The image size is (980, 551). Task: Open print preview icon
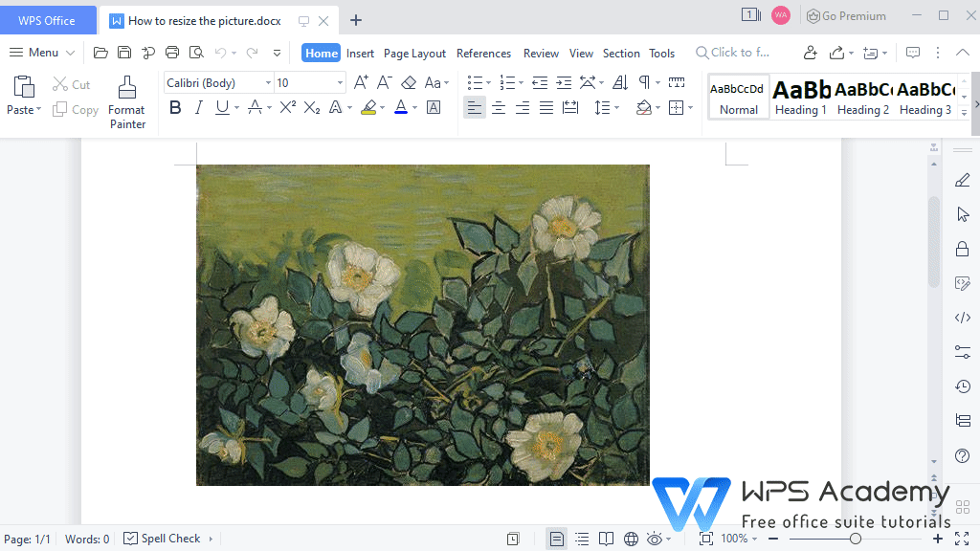click(x=196, y=53)
